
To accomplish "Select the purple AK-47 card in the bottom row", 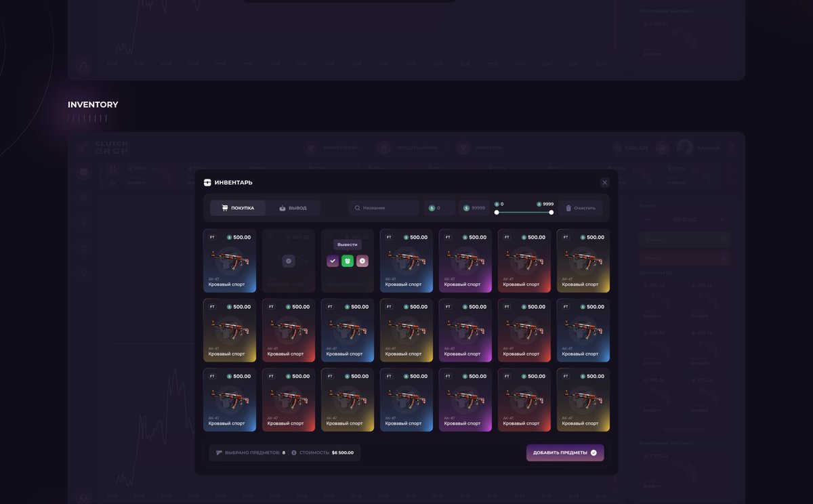I will 465,400.
